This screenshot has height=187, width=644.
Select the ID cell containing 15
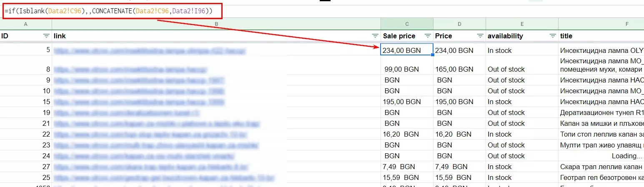26,102
